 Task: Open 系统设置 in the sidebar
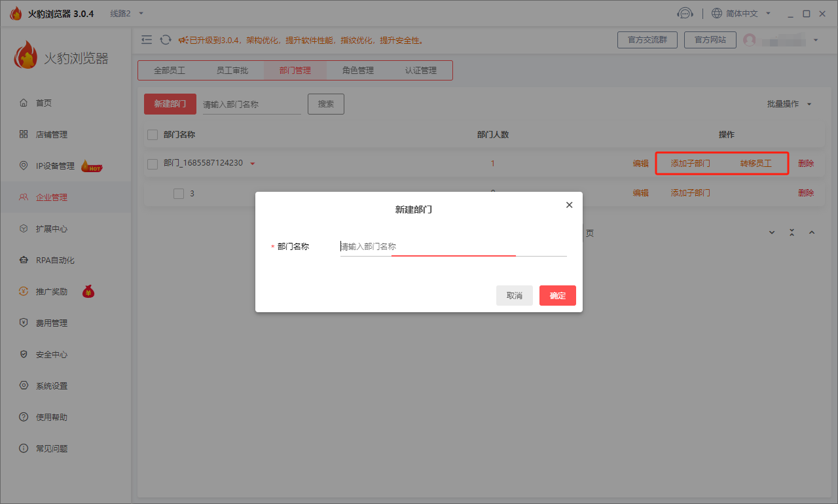[52, 386]
